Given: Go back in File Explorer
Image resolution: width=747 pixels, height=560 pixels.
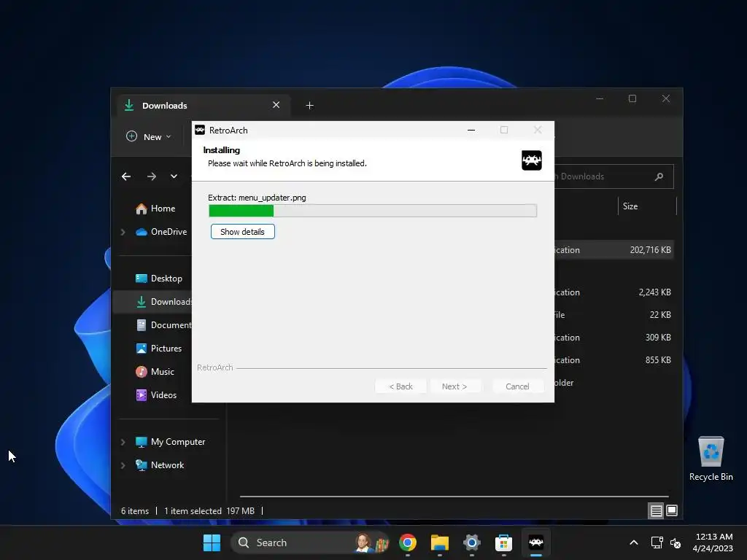Looking at the screenshot, I should pyautogui.click(x=125, y=176).
